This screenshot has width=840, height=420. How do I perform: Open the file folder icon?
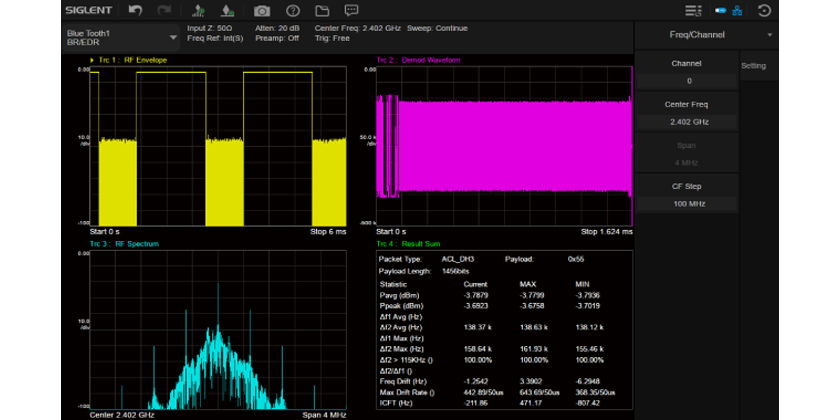click(322, 11)
